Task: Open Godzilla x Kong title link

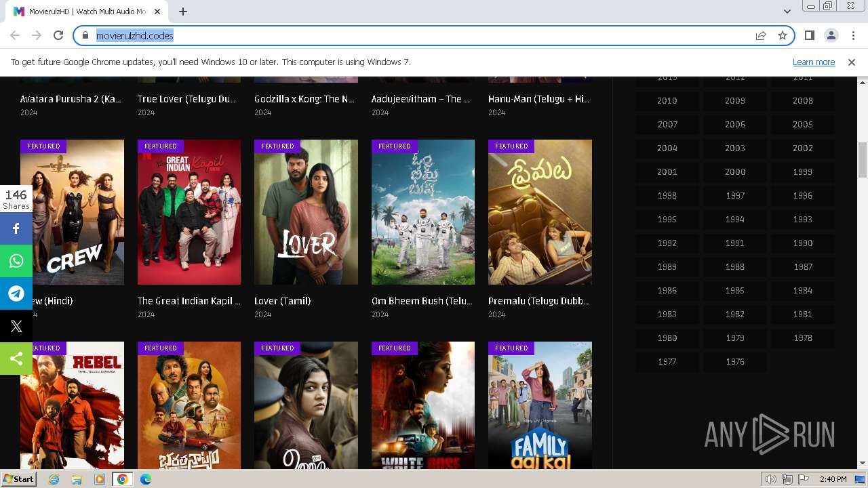Action: click(304, 99)
